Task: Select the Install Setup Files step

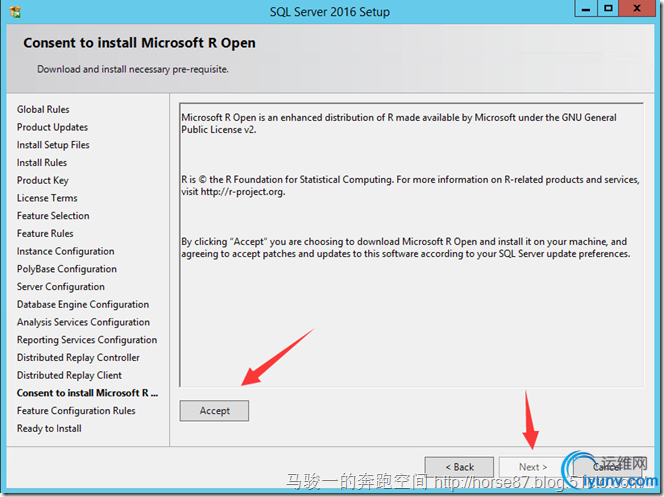Action: 53,145
